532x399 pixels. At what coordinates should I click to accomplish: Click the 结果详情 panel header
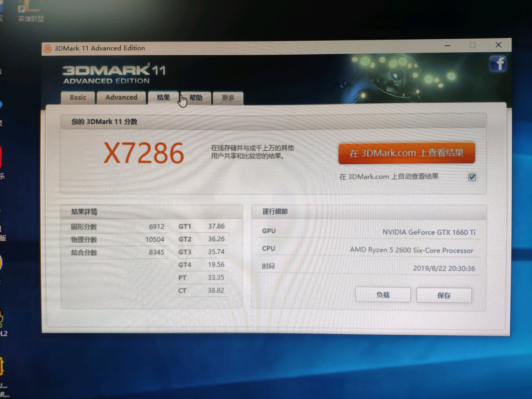pyautogui.click(x=84, y=212)
